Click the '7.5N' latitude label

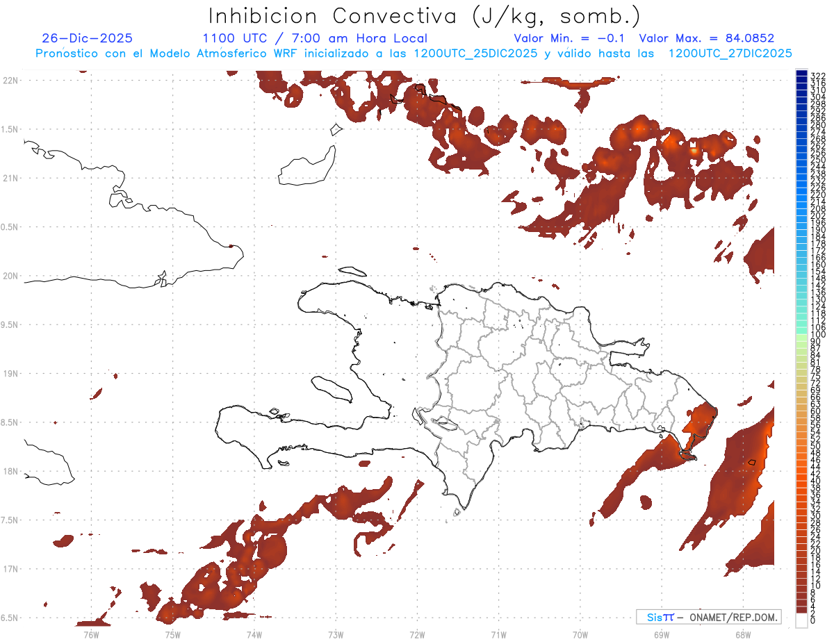[10, 520]
